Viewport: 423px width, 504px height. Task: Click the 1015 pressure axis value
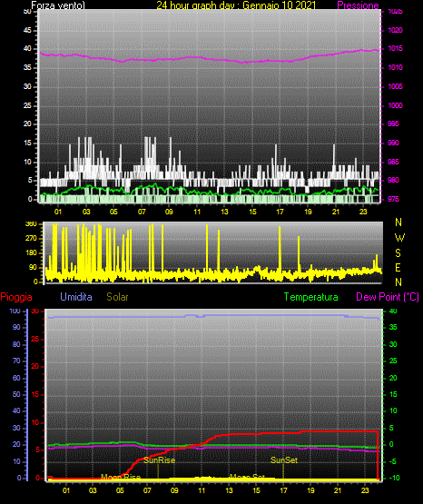click(395, 48)
